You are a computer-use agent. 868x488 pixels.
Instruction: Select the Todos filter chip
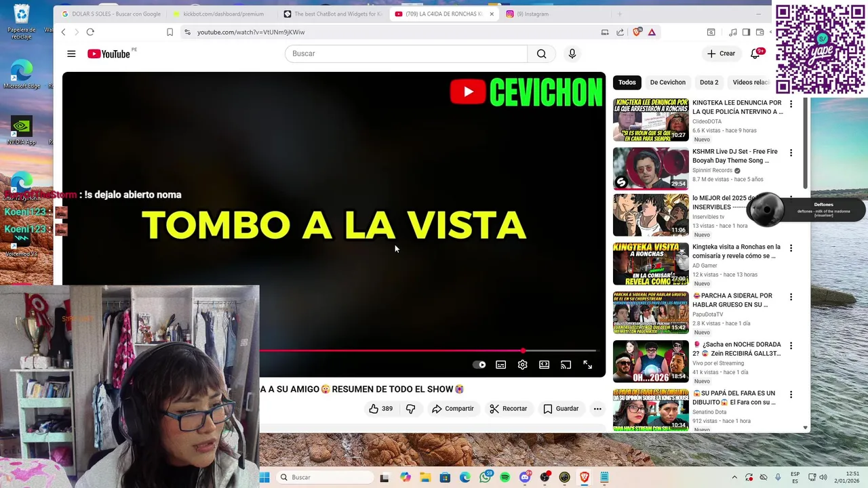627,82
